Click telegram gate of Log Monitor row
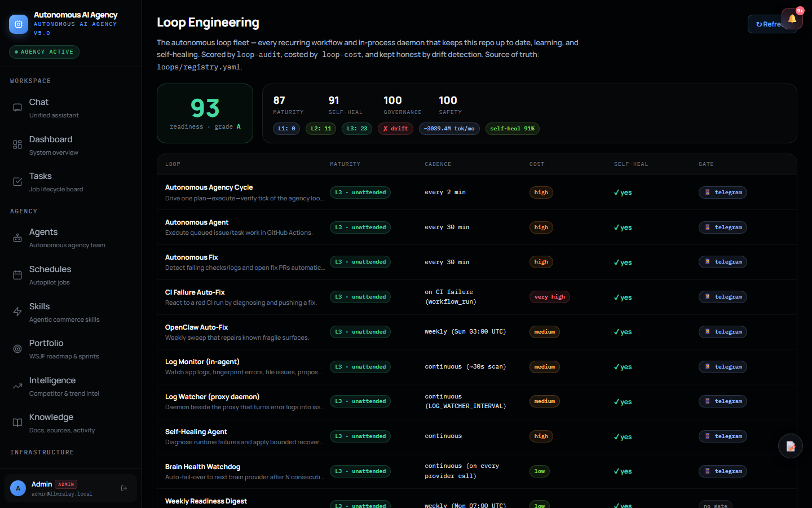812x508 pixels. 723,367
